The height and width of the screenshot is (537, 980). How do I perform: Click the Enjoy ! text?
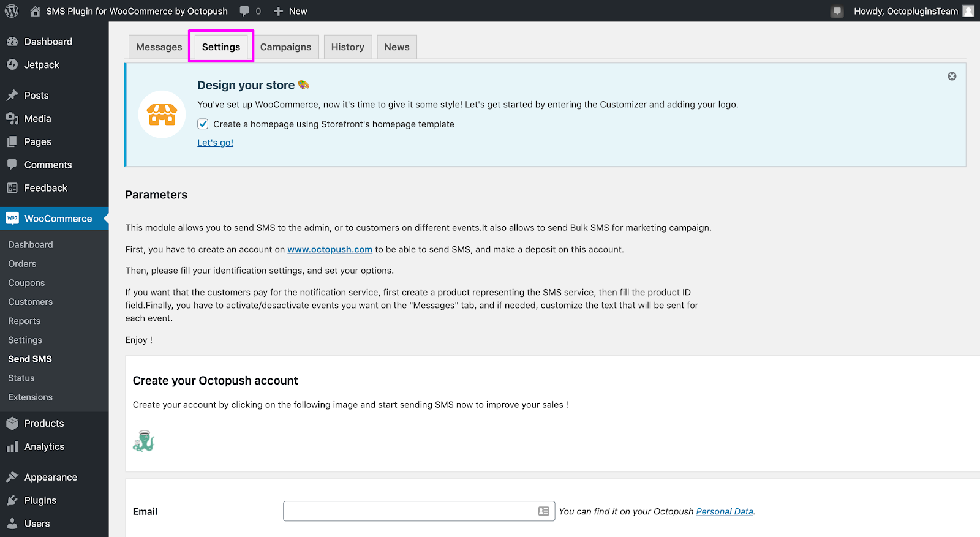tap(139, 340)
